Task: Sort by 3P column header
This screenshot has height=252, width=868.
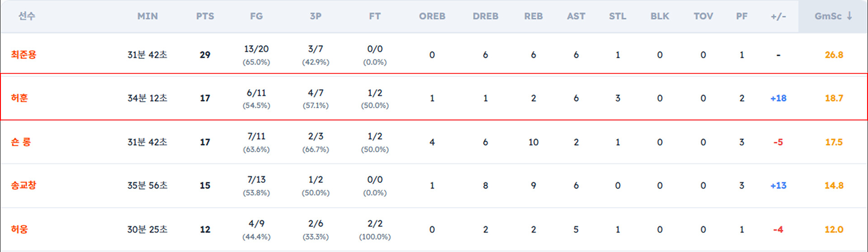Action: 316,16
